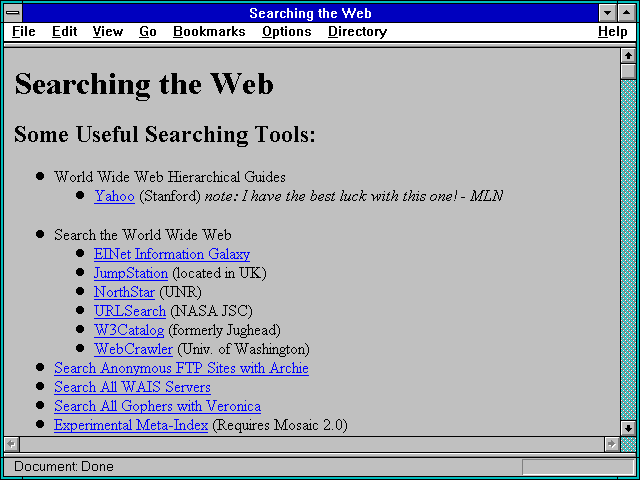This screenshot has width=640, height=480.
Task: Open the Directory menu
Action: click(x=358, y=32)
